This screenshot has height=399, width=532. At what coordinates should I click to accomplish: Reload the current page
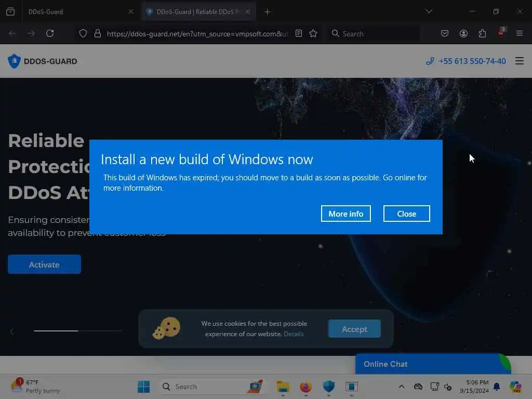click(50, 33)
